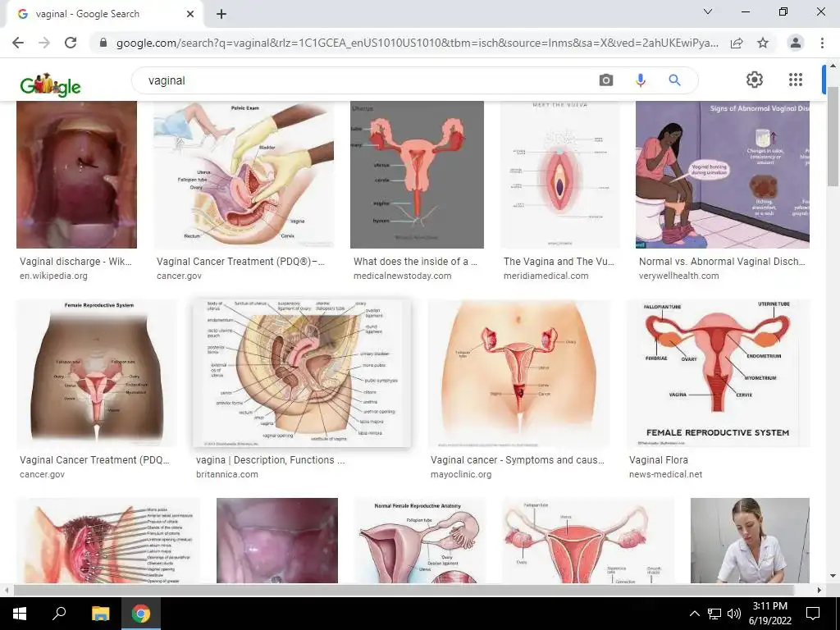Open en.wikipedia.org source link
The height and width of the screenshot is (630, 840).
(x=53, y=276)
